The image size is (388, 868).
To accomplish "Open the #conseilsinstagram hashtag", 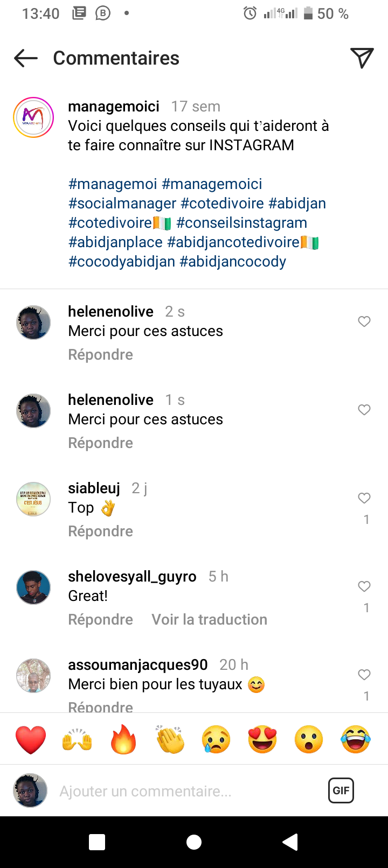I will [x=242, y=223].
